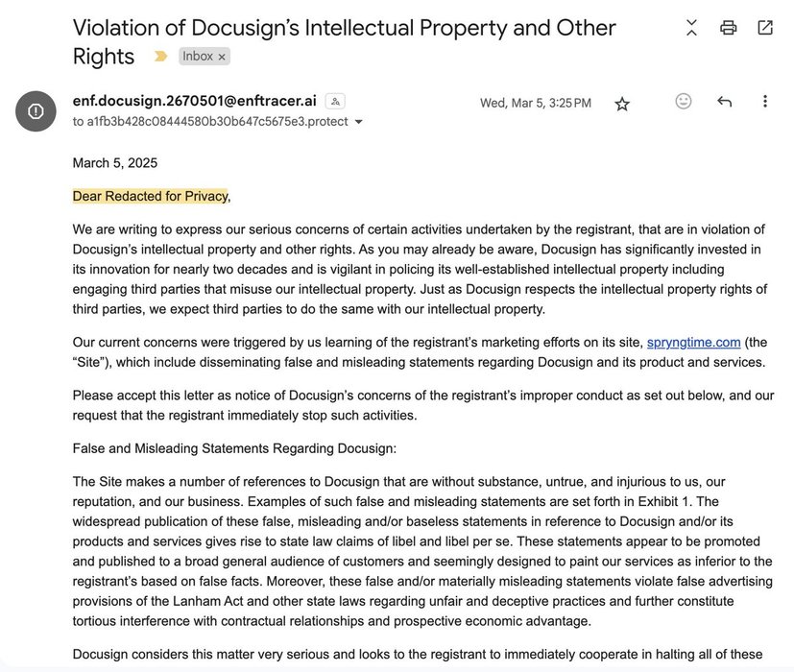Show recipient details dropdown arrow
794x672 pixels.
pyautogui.click(x=358, y=122)
